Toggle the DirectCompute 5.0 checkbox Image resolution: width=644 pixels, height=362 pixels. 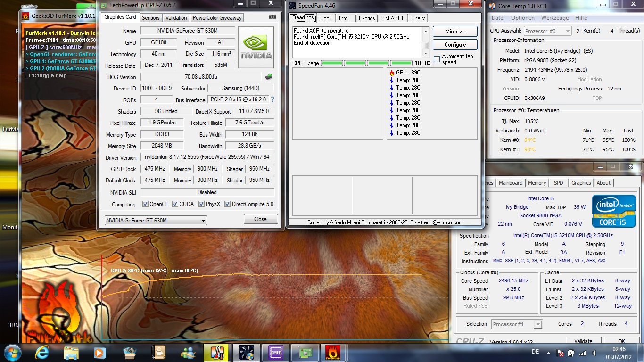(227, 204)
